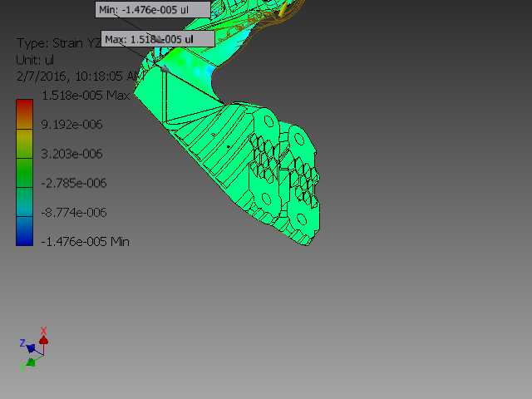Click the -1.476e-005 Min legend value
The height and width of the screenshot is (399, 532).
(x=85, y=242)
